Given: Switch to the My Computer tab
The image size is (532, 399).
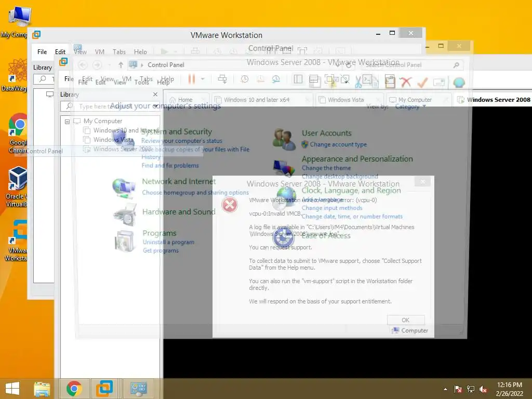Looking at the screenshot, I should tap(419, 100).
